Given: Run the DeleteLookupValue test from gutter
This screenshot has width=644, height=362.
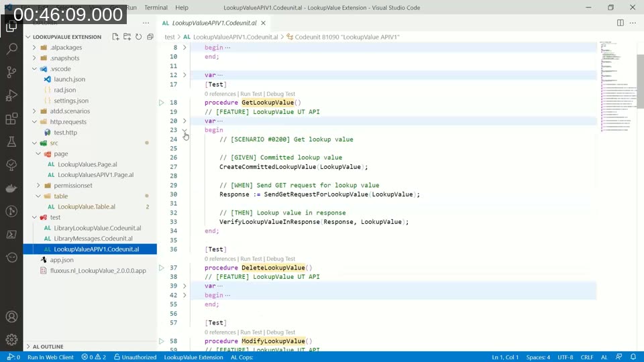Looking at the screenshot, I should [x=162, y=267].
